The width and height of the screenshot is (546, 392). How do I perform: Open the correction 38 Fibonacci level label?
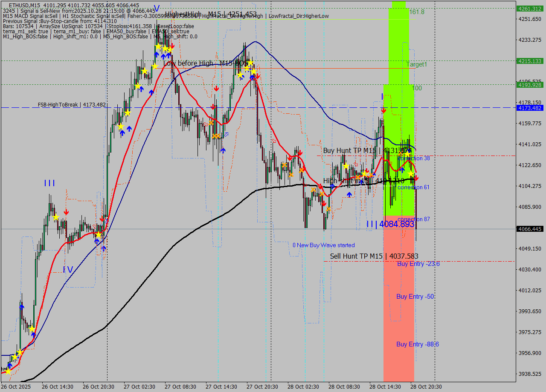point(413,158)
